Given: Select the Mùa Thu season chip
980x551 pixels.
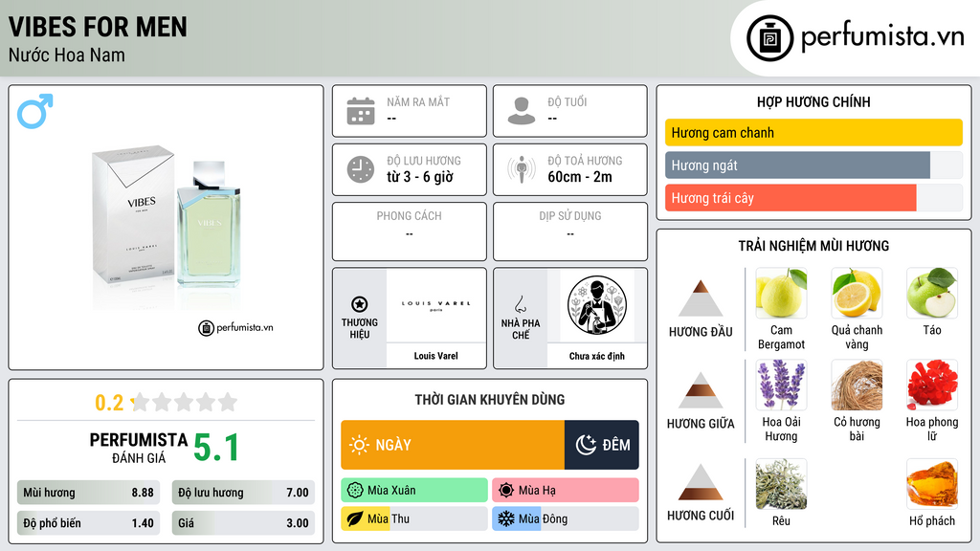Looking at the screenshot, I should click(414, 519).
